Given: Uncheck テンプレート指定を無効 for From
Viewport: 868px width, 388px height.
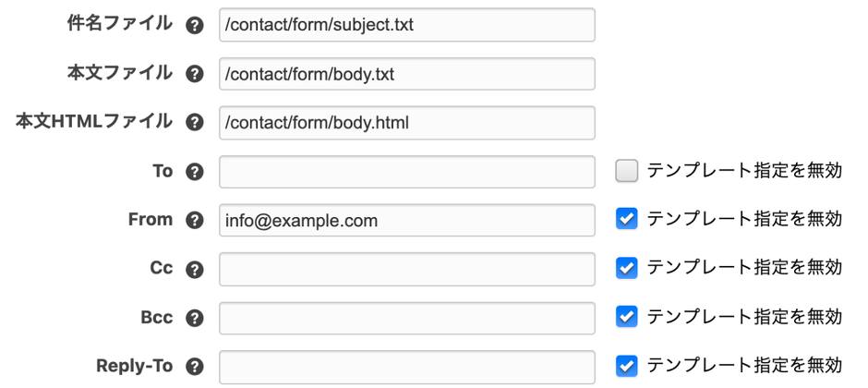Looking at the screenshot, I should tap(627, 219).
